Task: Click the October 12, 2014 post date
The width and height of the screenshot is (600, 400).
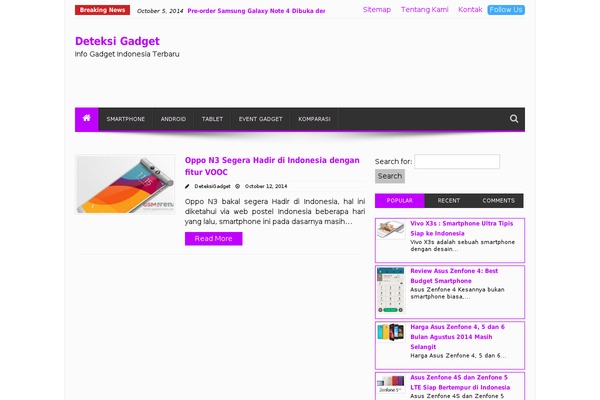Action: coord(266,186)
